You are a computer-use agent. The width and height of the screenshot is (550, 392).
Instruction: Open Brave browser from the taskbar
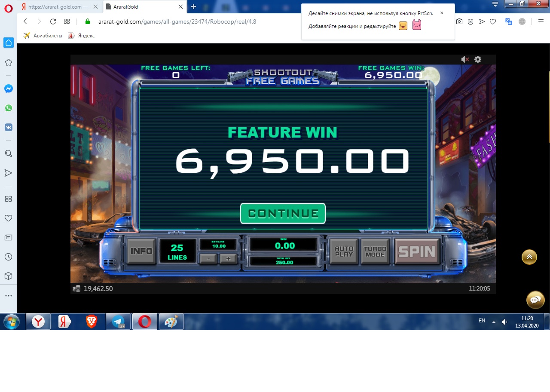click(x=91, y=322)
